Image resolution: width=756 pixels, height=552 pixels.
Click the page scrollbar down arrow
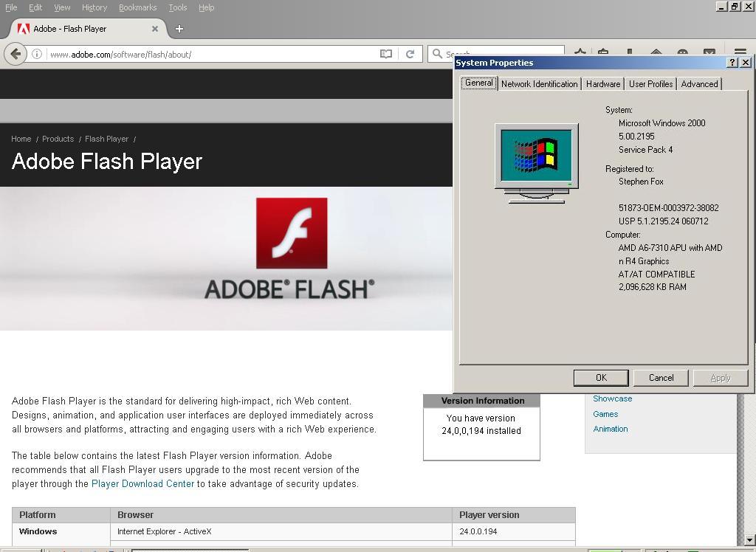pos(749,540)
